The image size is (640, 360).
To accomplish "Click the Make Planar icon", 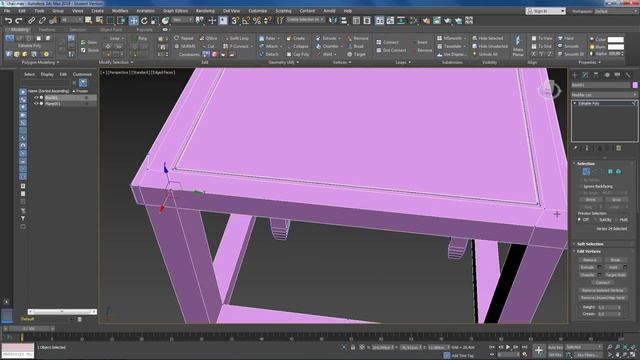I will click(518, 45).
